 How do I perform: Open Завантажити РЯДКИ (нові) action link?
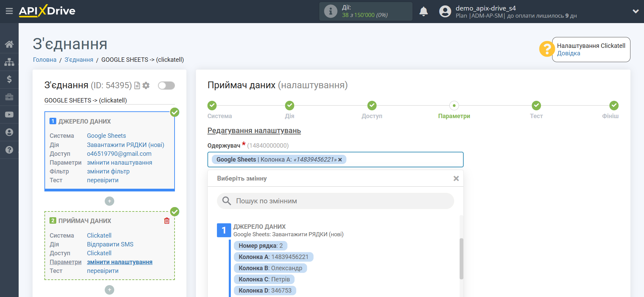pos(126,145)
